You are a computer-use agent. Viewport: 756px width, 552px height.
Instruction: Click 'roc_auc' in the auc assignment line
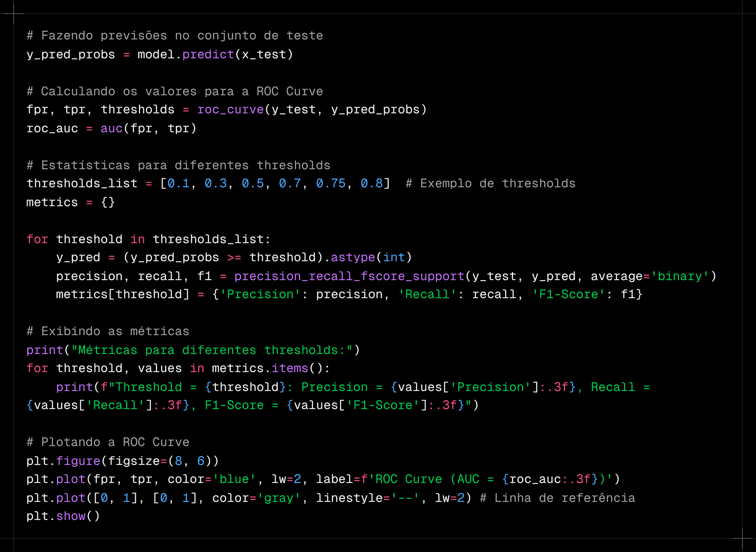[x=52, y=128]
